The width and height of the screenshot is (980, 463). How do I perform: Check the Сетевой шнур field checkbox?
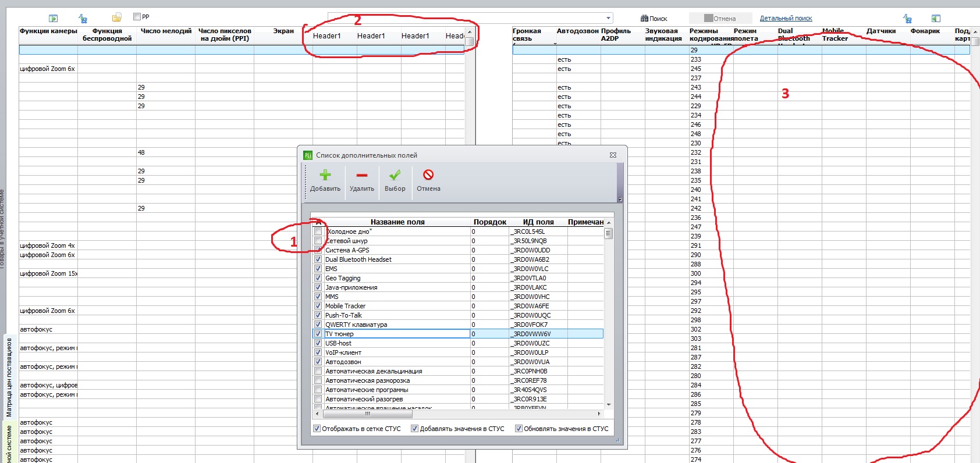click(318, 241)
